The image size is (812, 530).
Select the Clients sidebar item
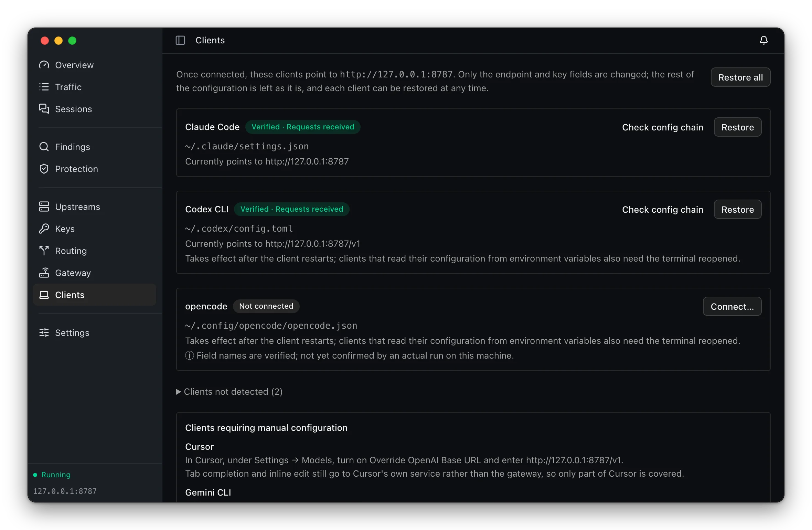95,295
